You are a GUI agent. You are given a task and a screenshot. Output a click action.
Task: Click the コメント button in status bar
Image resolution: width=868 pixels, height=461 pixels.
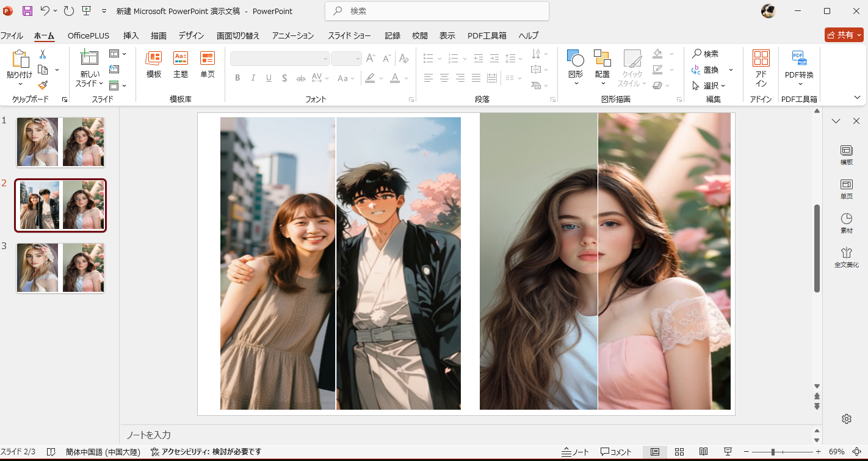coord(616,452)
